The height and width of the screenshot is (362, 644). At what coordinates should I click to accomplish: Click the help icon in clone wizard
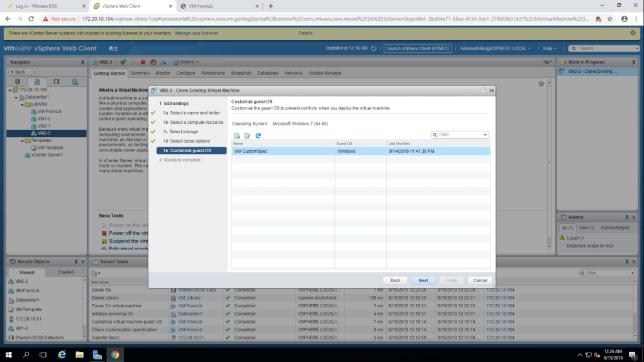click(x=484, y=90)
